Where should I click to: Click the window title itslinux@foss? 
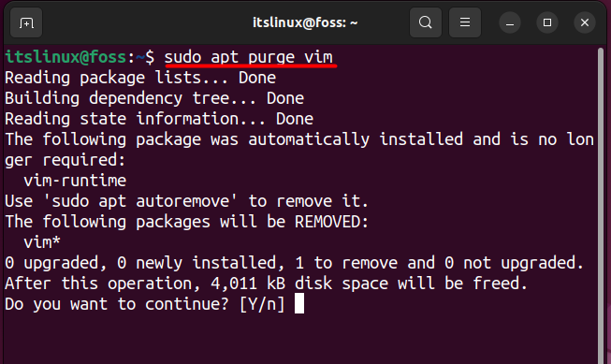(x=305, y=22)
